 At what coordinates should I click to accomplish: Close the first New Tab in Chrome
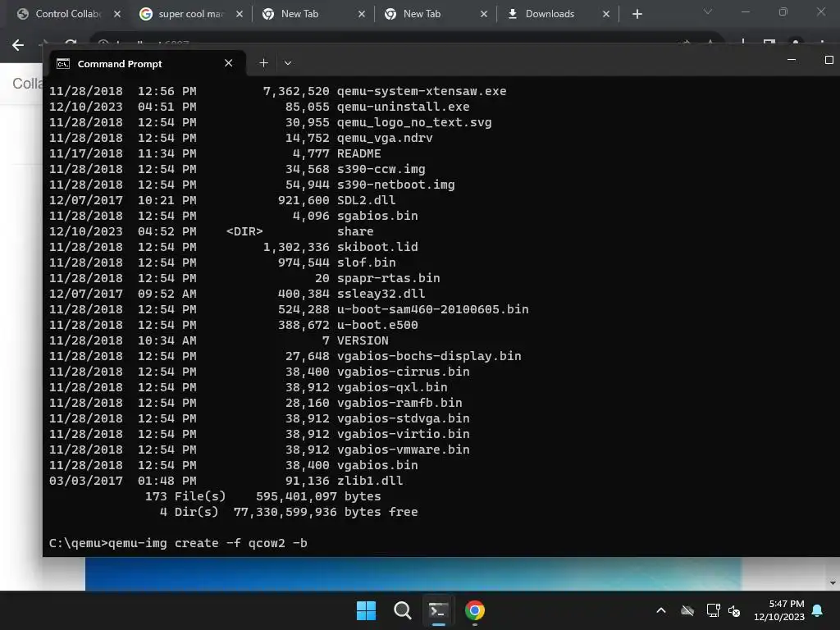coord(362,14)
